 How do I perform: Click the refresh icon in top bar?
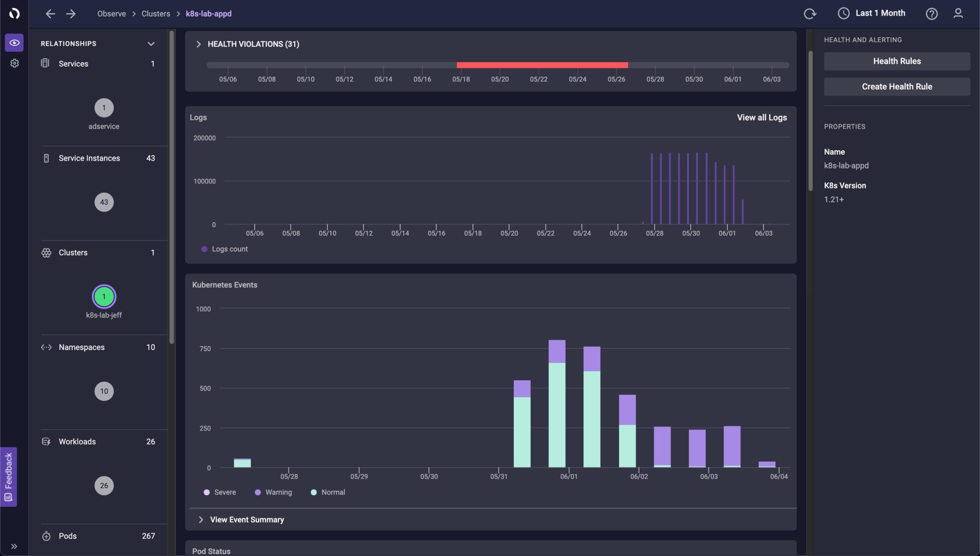(x=810, y=13)
